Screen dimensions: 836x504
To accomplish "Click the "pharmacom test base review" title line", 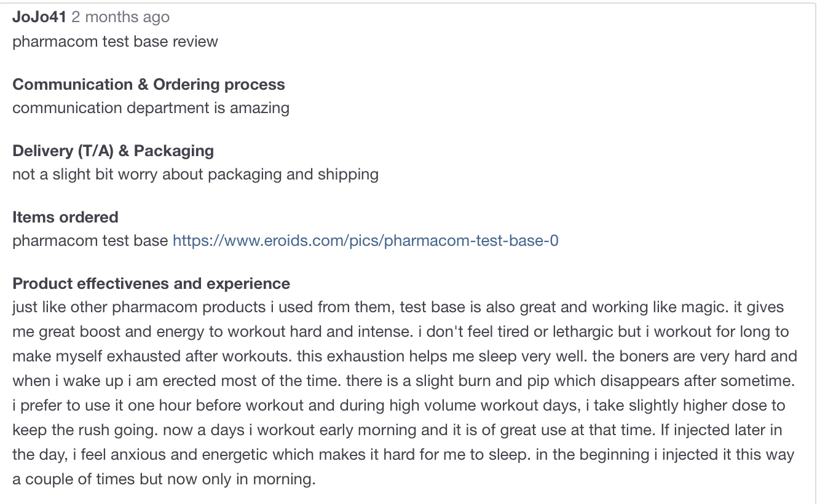I will coord(115,42).
